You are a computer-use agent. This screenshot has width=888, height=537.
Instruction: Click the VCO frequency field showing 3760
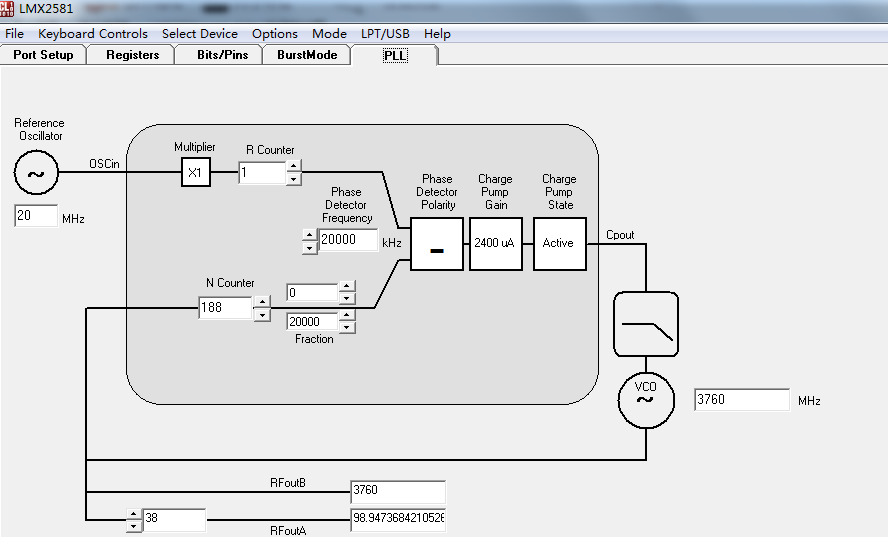pos(742,399)
